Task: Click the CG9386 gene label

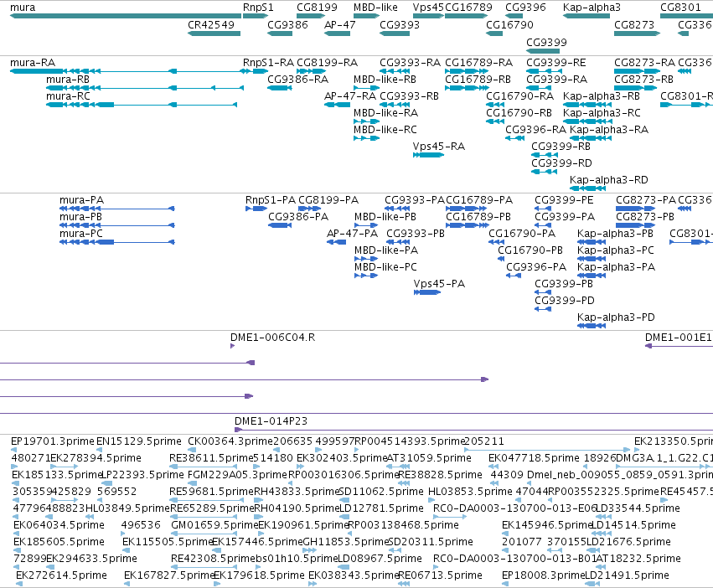Action: [x=288, y=24]
